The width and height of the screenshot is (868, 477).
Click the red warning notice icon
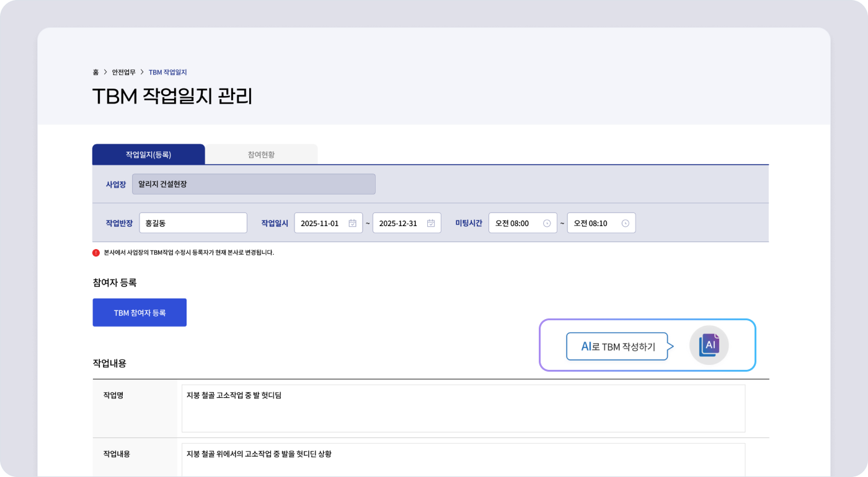[x=96, y=253]
